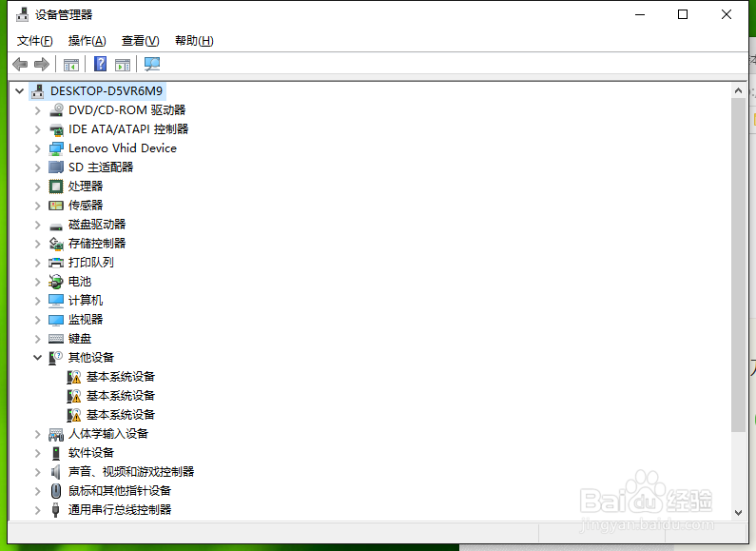The width and height of the screenshot is (756, 551).
Task: Scan for hardware changes monitor icon
Action: (x=152, y=64)
